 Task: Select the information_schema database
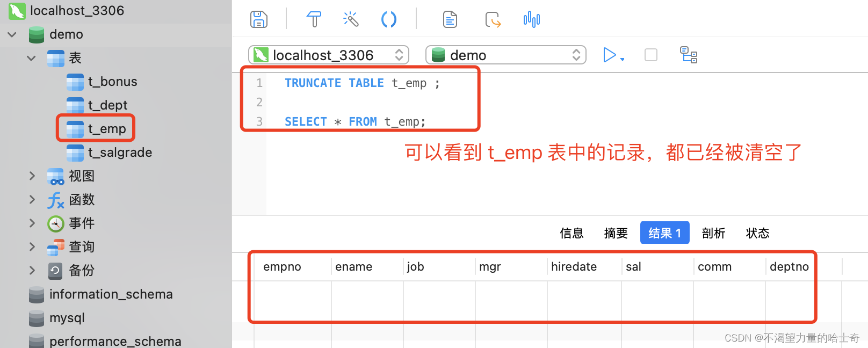pyautogui.click(x=111, y=294)
